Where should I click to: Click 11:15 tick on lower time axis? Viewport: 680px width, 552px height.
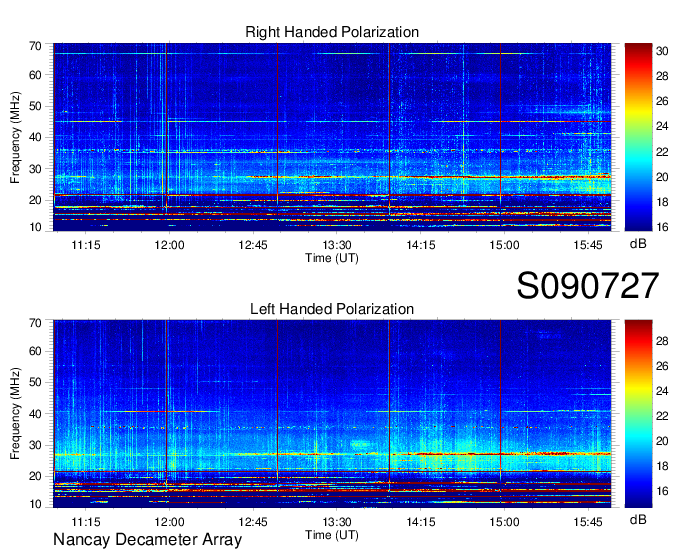[86, 522]
